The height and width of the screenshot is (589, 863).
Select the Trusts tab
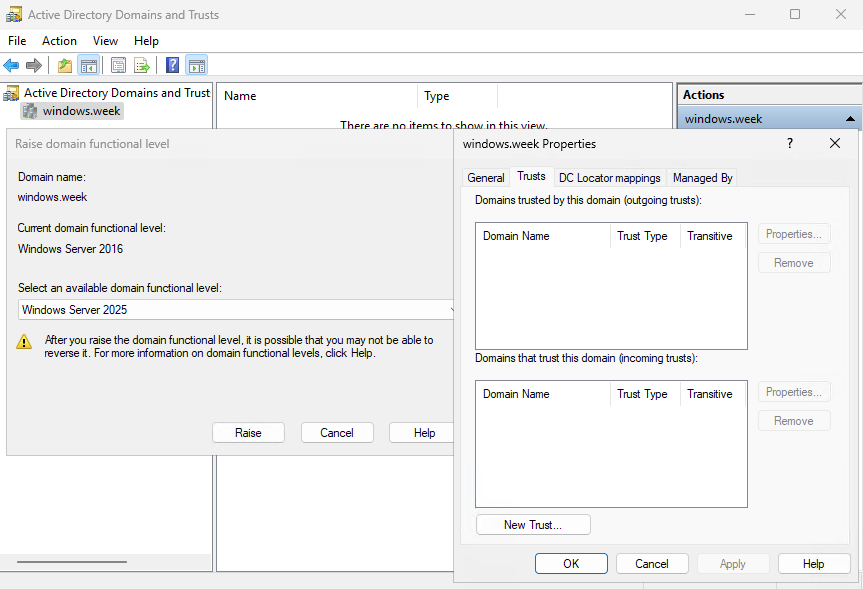531,176
